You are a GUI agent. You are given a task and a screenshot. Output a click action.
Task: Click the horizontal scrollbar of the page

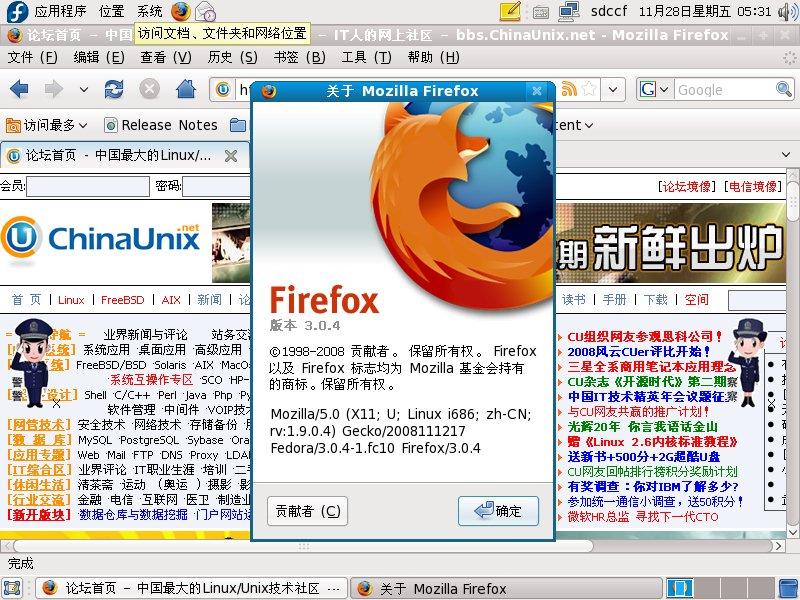point(303,546)
